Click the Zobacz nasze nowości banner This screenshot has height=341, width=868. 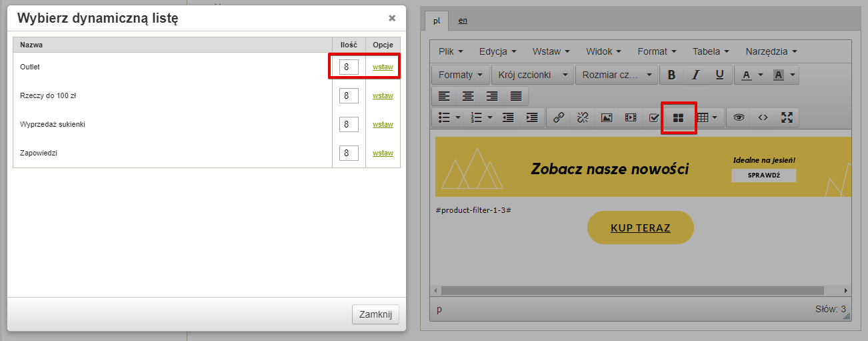pyautogui.click(x=643, y=167)
